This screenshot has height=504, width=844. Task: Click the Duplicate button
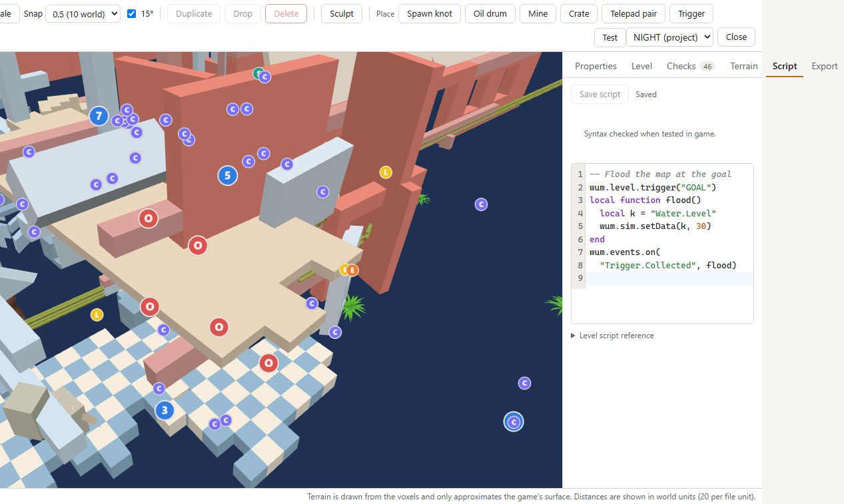(194, 13)
